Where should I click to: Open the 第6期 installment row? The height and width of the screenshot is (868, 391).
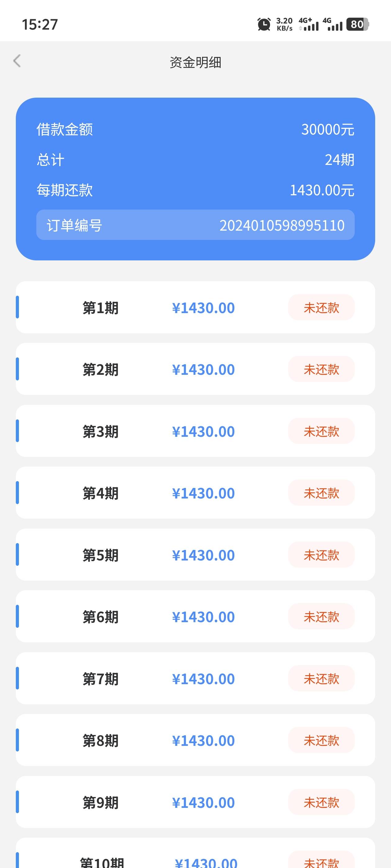tap(195, 617)
